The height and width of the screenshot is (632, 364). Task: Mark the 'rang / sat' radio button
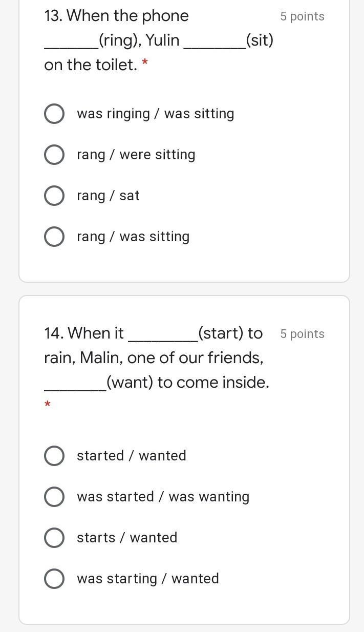tap(54, 196)
